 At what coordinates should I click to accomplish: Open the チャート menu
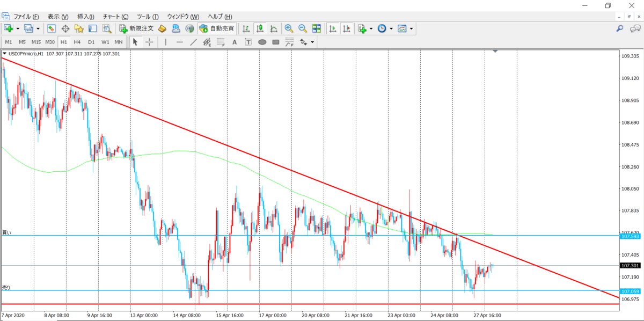point(115,17)
